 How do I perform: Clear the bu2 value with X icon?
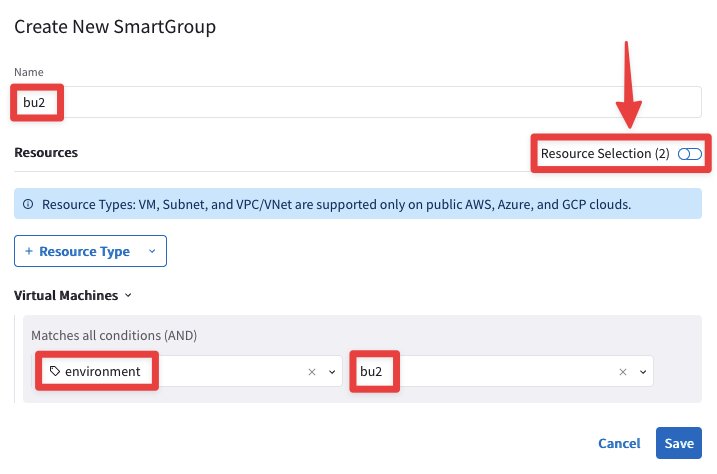pyautogui.click(x=623, y=372)
